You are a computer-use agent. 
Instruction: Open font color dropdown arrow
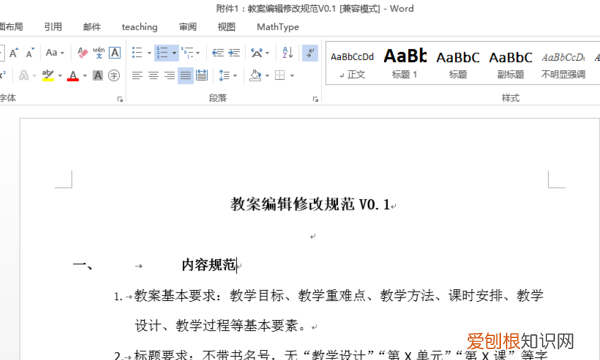pos(85,76)
